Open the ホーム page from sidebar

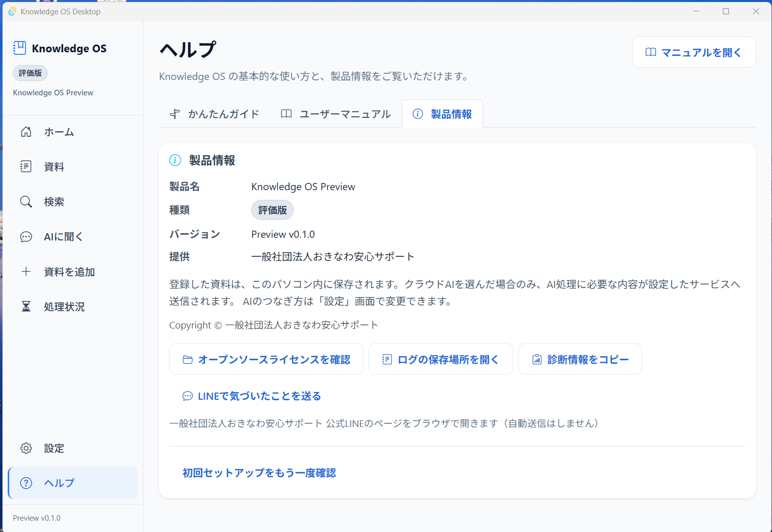[x=73, y=132]
